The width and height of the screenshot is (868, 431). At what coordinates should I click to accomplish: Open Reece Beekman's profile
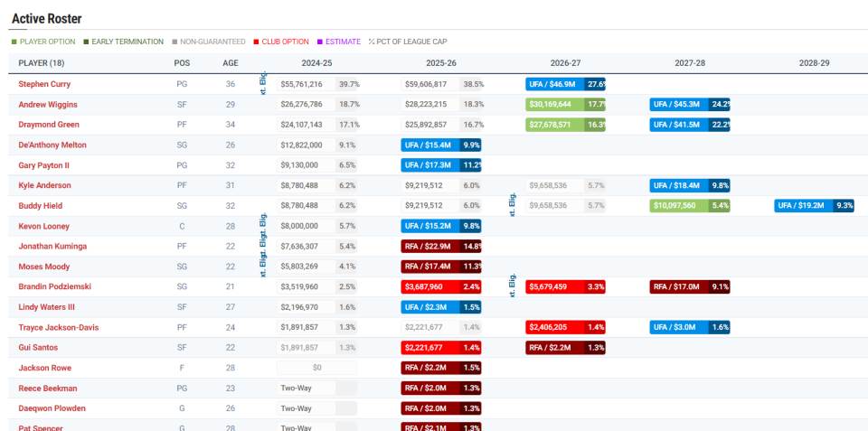pyautogui.click(x=48, y=389)
